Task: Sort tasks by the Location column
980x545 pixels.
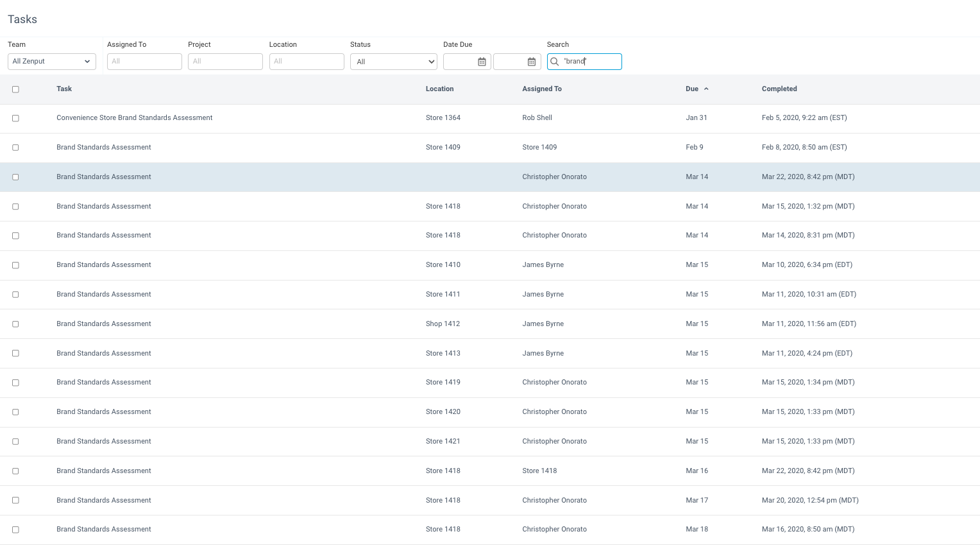Action: point(439,89)
